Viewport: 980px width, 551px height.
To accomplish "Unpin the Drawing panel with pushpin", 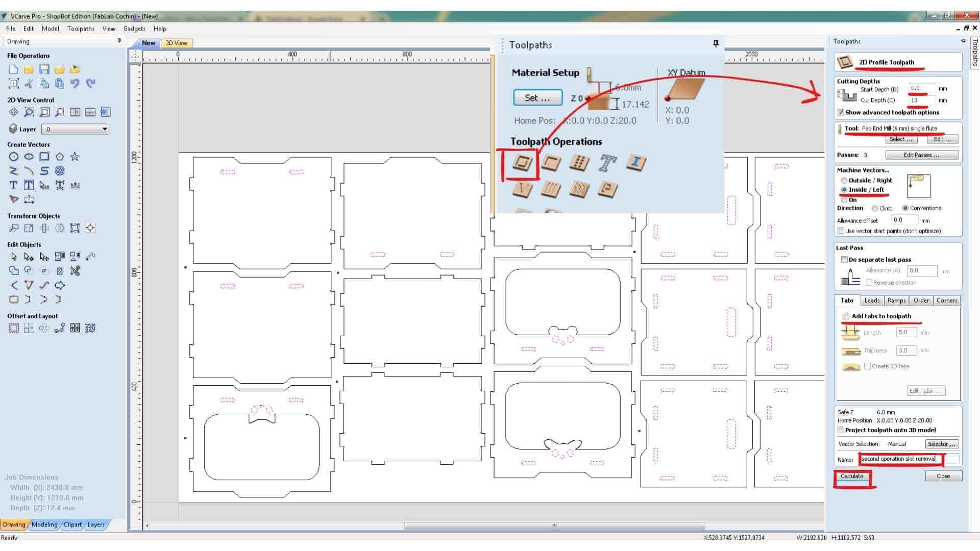I will coord(119,41).
